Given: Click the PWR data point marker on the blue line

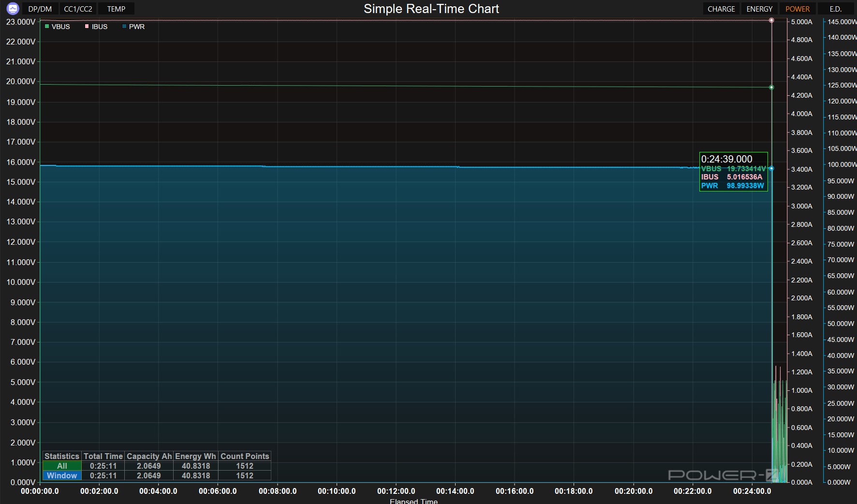Looking at the screenshot, I should pyautogui.click(x=771, y=168).
